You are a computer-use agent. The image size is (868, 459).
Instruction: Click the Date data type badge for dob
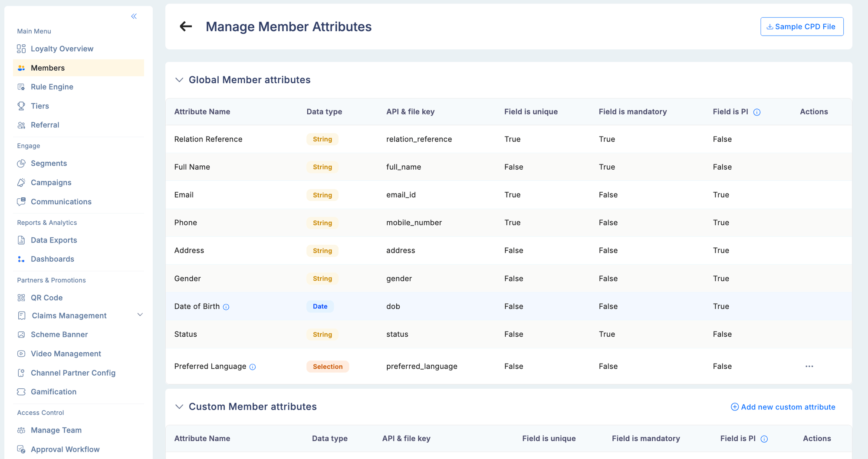point(320,306)
